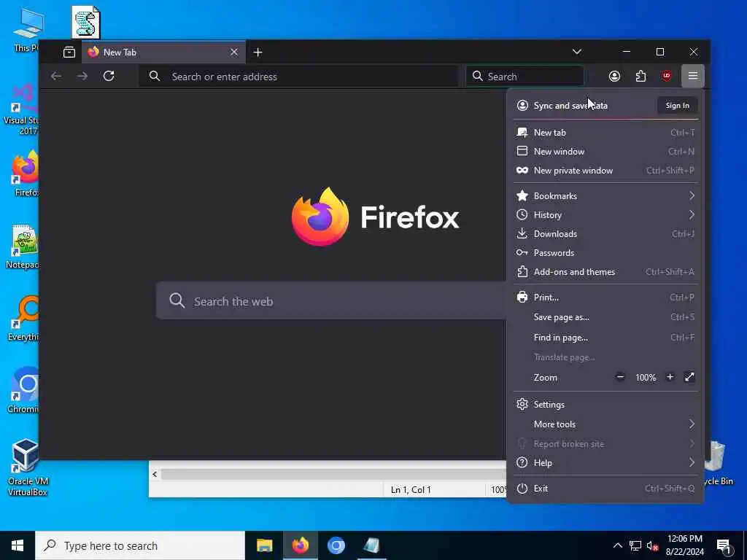Click Ln 1, Col 1 in Notepad status bar
The width and height of the screenshot is (747, 560).
(x=411, y=489)
